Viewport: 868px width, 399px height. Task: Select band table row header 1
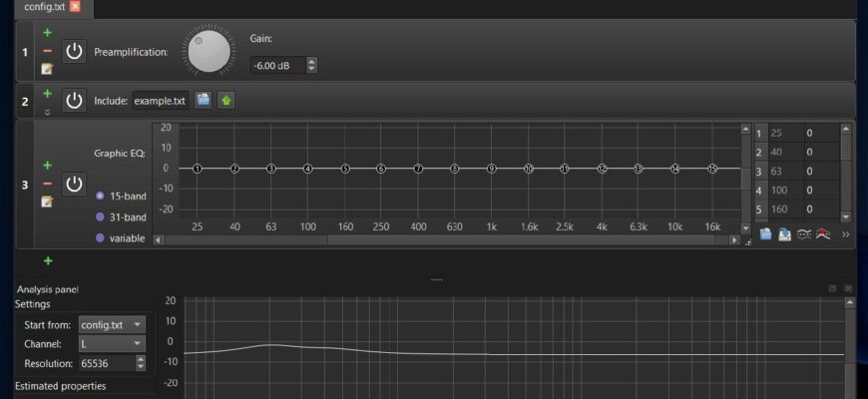[759, 134]
